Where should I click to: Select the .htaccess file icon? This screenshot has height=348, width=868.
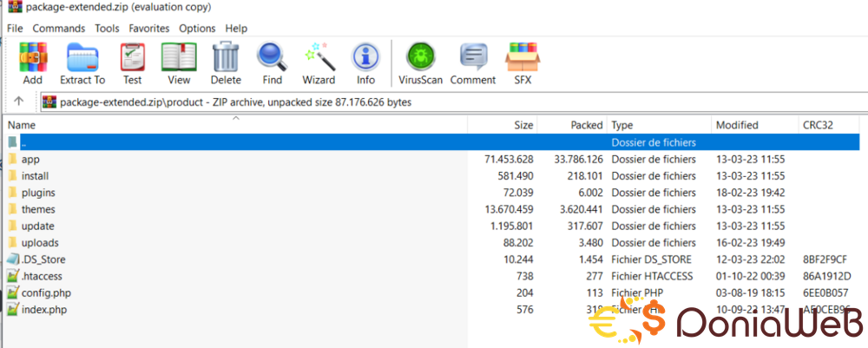pyautogui.click(x=12, y=275)
